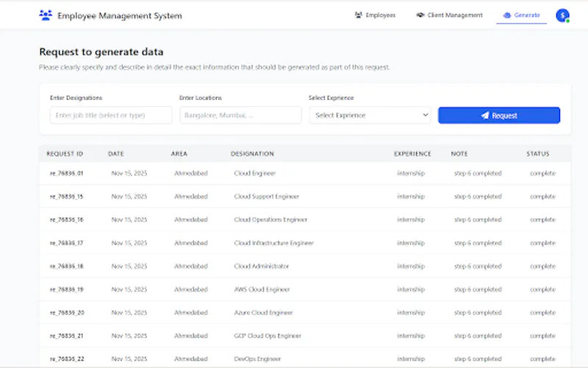Click the AREA column header
The height and width of the screenshot is (368, 588).
[x=179, y=154]
